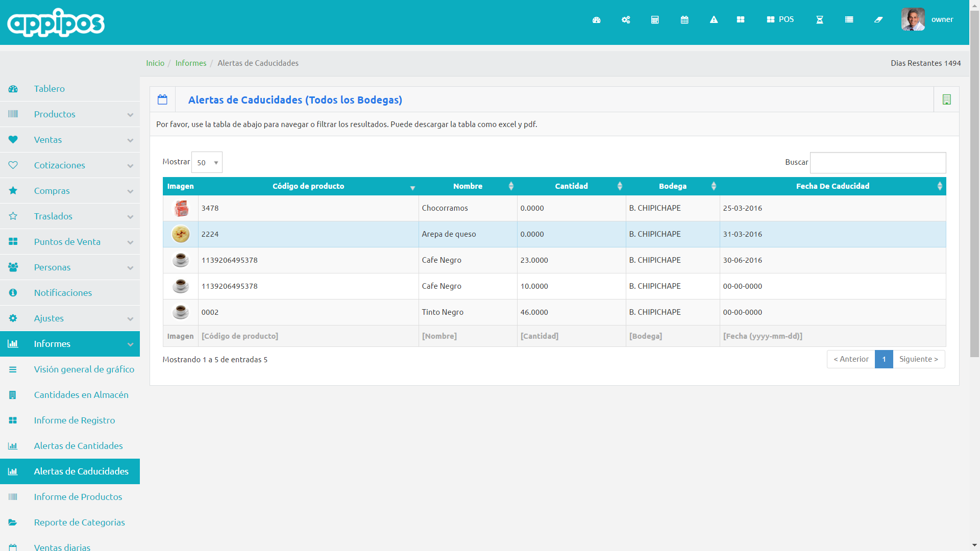Open the Mostrar 50 entries dropdown
The height and width of the screenshot is (551, 980).
pos(207,162)
